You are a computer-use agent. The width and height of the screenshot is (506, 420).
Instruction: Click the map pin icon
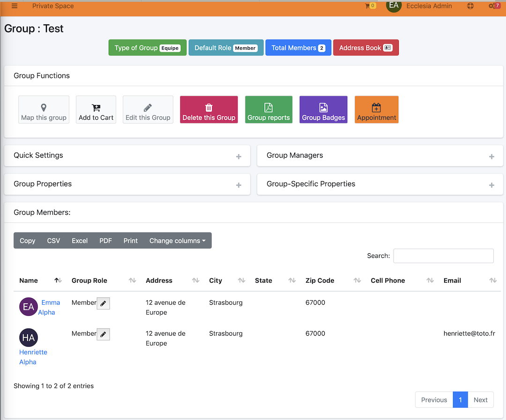(44, 107)
